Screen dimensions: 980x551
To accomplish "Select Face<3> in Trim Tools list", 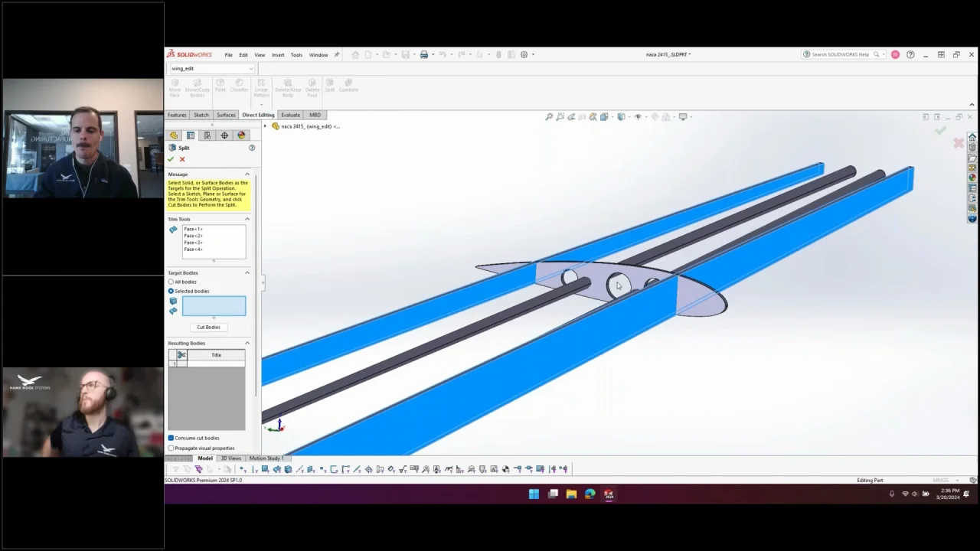I will pyautogui.click(x=193, y=243).
